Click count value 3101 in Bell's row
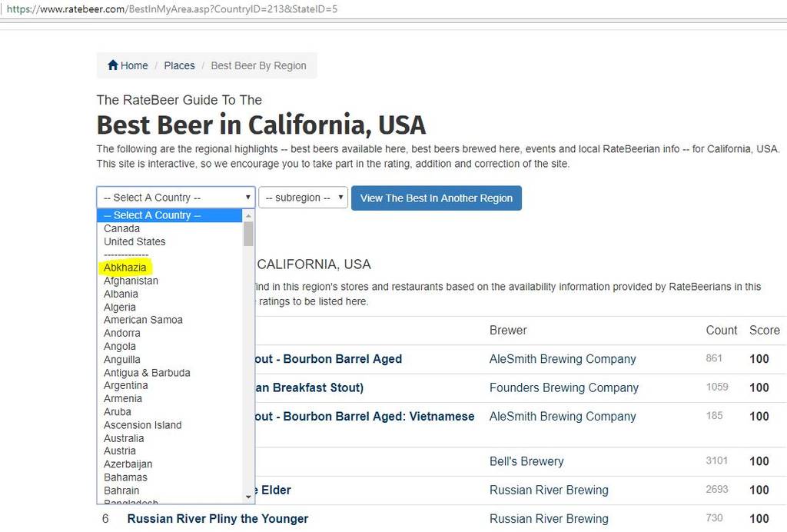Screen dimensions: 787x532 click(716, 461)
